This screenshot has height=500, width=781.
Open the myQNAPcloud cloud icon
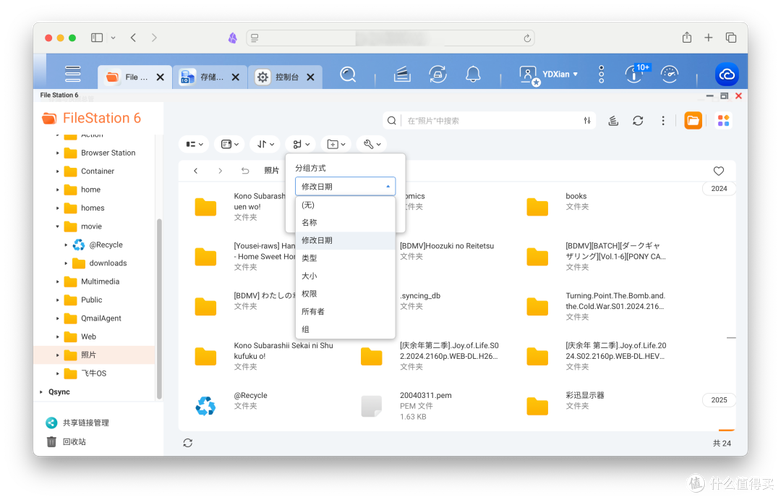tap(727, 75)
